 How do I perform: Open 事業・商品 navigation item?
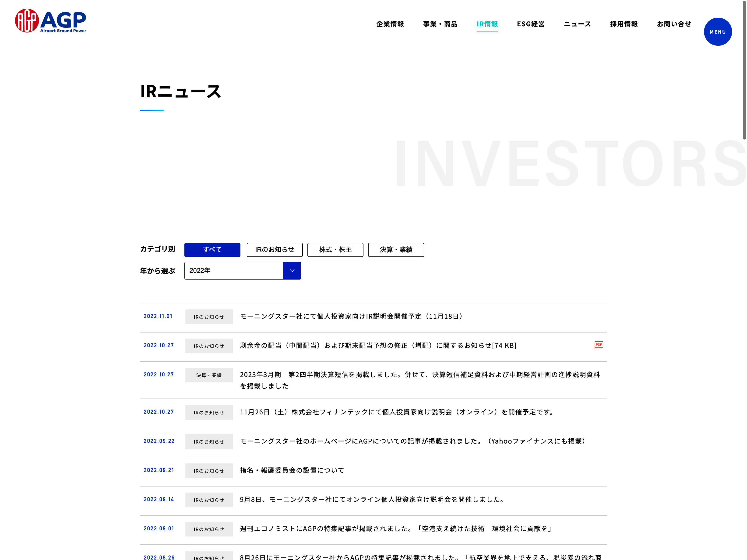[440, 24]
